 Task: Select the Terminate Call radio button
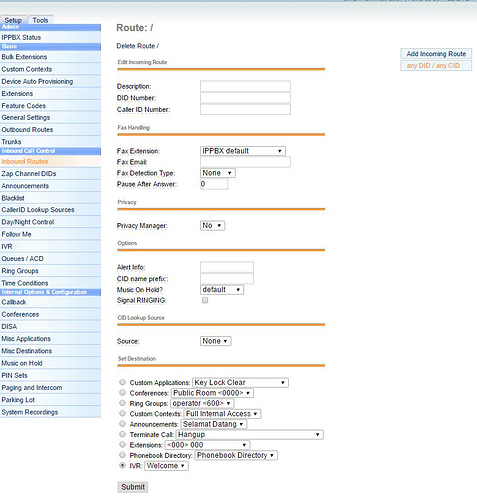123,434
